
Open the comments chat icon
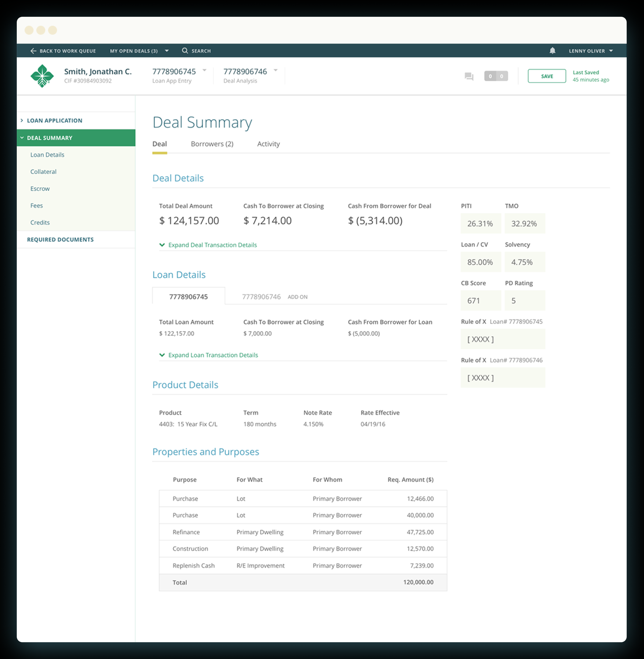point(469,76)
